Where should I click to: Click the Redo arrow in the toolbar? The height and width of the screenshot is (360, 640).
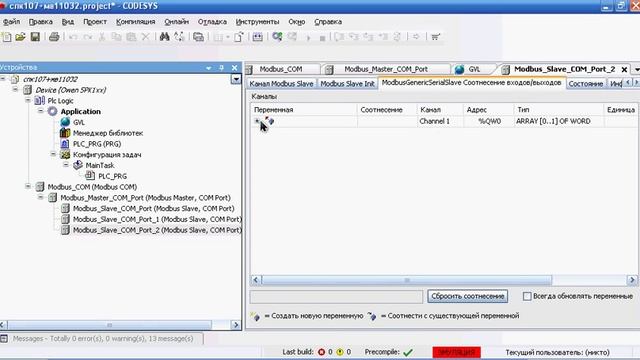click(88, 37)
